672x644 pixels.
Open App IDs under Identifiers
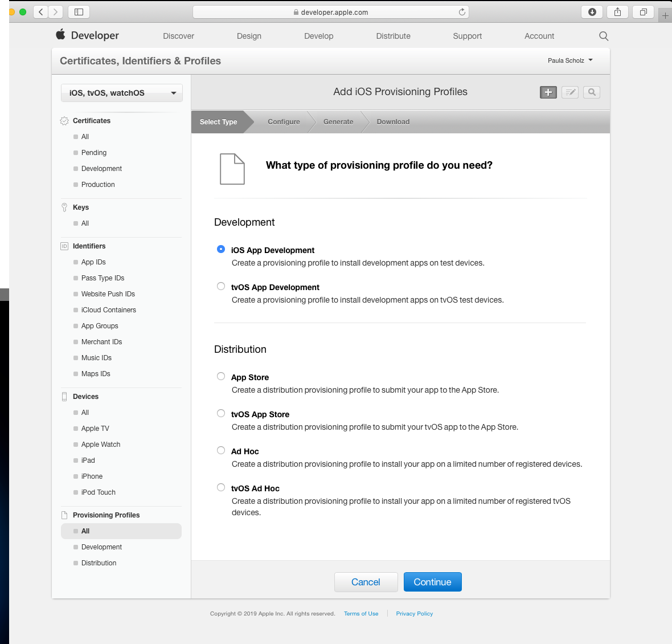[93, 262]
